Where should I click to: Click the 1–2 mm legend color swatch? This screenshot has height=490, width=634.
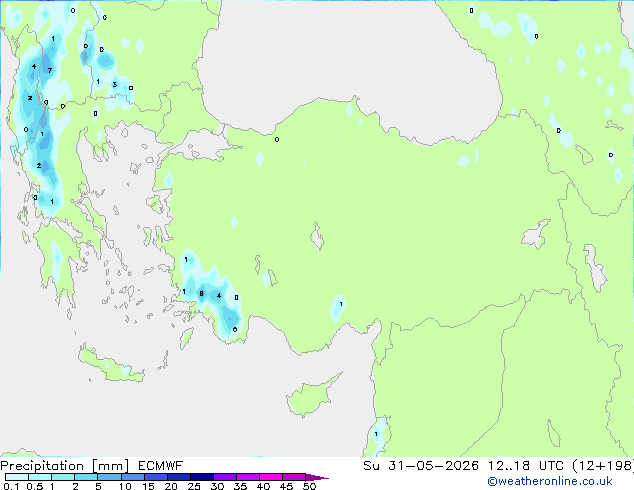coord(63,477)
